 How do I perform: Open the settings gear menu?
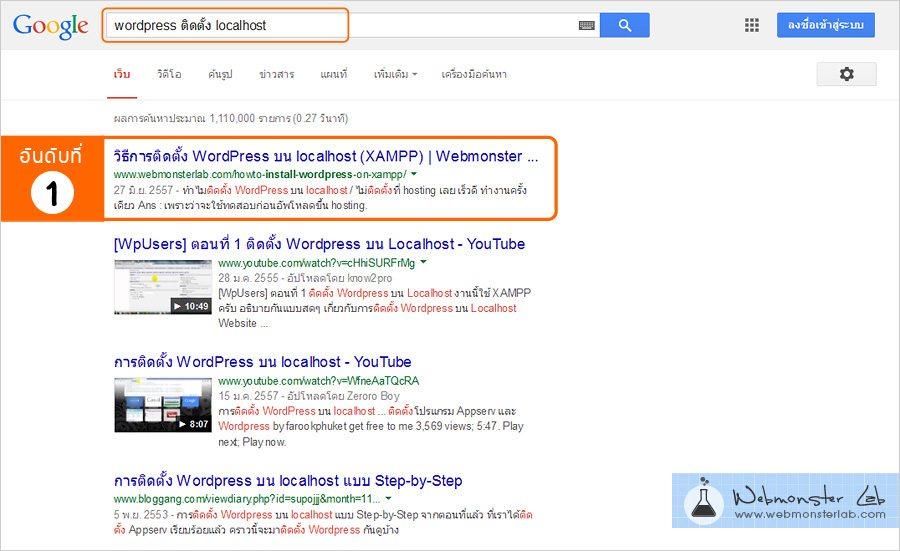click(x=846, y=74)
